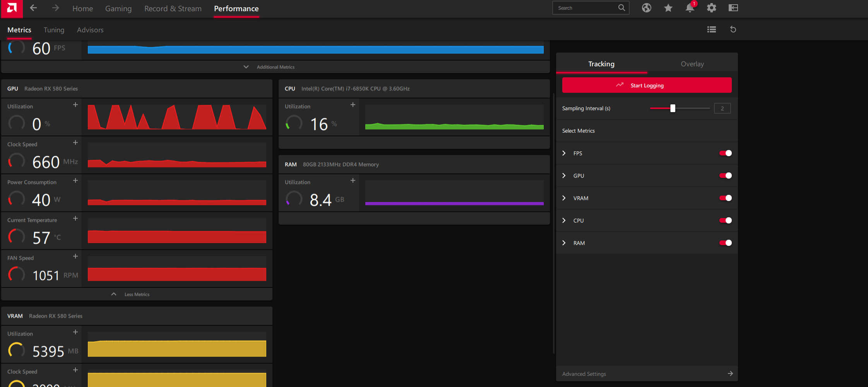
Task: Expand the RAM metrics chevron
Action: click(564, 243)
